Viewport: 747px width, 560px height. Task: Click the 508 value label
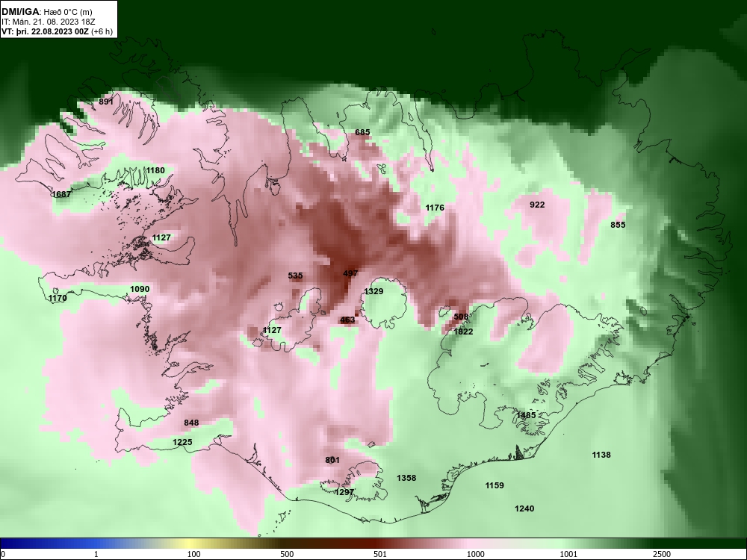coord(461,317)
